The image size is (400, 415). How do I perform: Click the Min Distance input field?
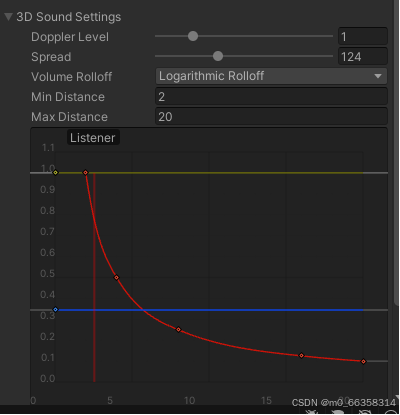click(x=271, y=97)
